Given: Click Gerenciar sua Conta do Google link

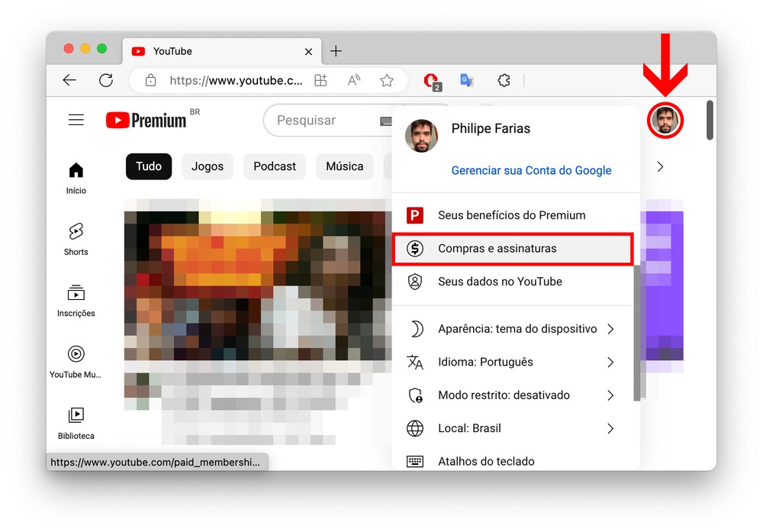Looking at the screenshot, I should (531, 170).
